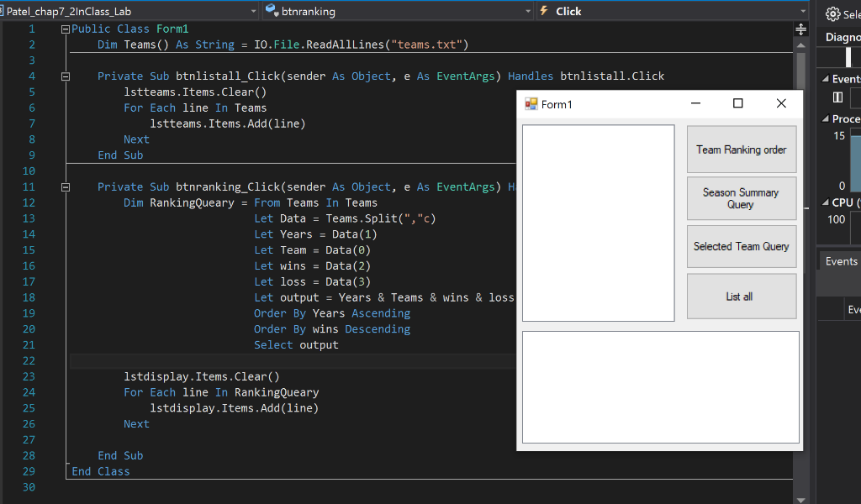
Task: Click the btnranking object icon in navigation bar
Action: 271,11
